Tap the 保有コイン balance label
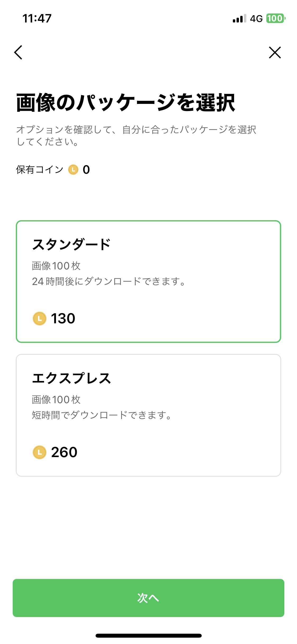Viewport: 297px width, 644px height. tap(40, 170)
